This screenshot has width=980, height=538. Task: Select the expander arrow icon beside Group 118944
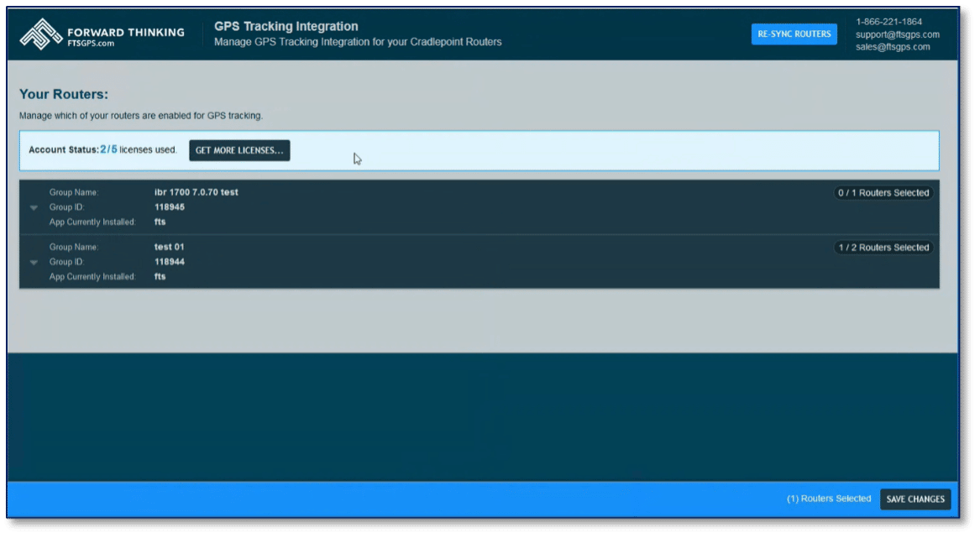34,262
